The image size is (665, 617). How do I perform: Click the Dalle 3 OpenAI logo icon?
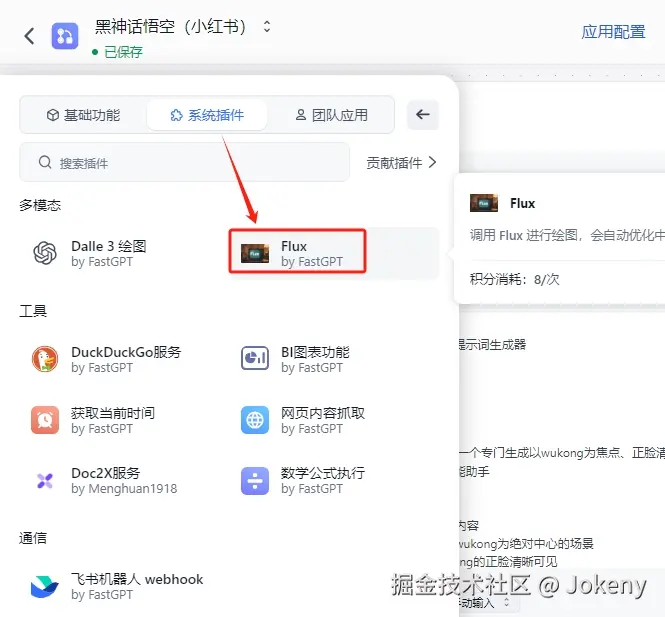(x=45, y=253)
